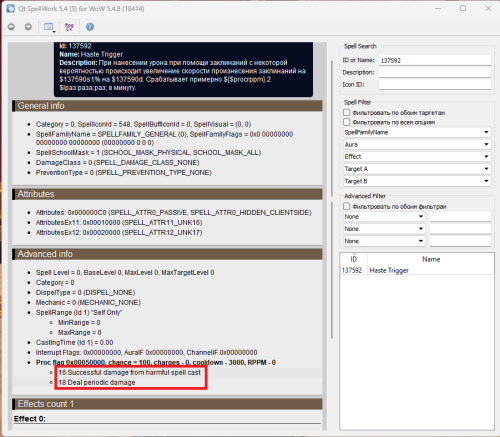The image size is (500, 437).
Task: Minimize the SpellWork window
Action: coord(438,8)
